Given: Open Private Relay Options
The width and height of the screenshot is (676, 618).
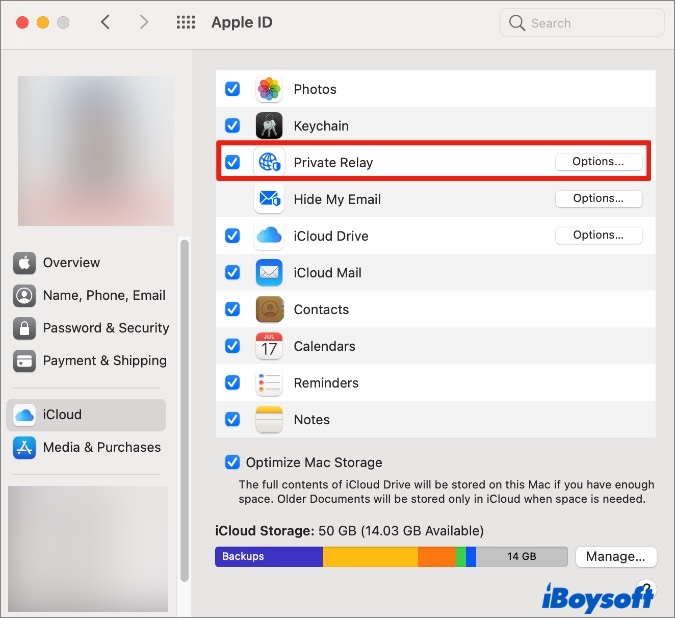Looking at the screenshot, I should pyautogui.click(x=598, y=162).
